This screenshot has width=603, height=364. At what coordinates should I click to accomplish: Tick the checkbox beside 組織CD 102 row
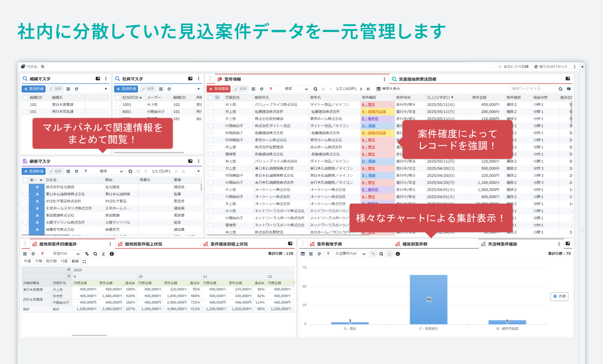pos(25,104)
